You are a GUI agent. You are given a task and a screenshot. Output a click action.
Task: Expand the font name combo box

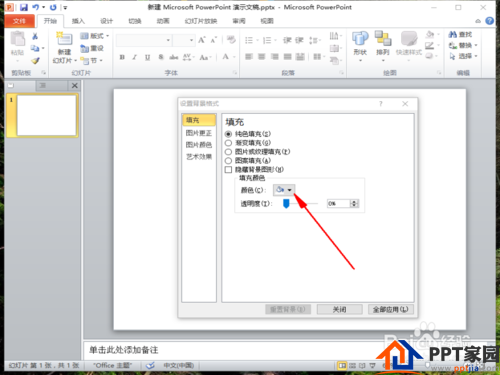tap(168, 40)
